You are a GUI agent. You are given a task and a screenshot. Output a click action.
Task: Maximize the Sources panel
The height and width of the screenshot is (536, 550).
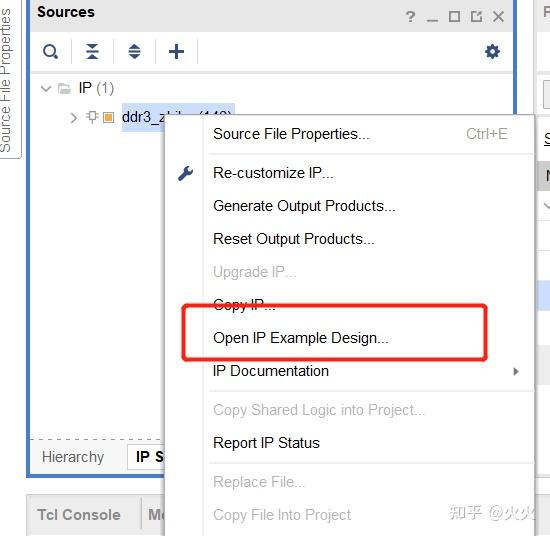point(454,16)
